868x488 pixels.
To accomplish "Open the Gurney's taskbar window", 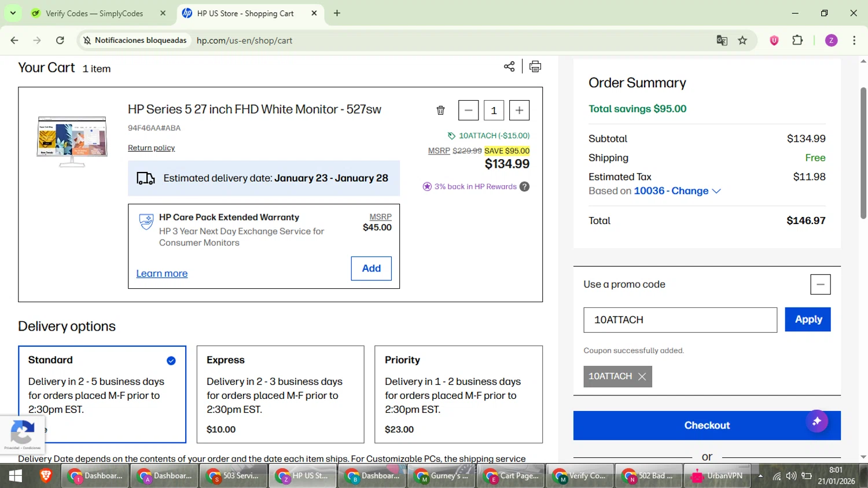I will [442, 476].
